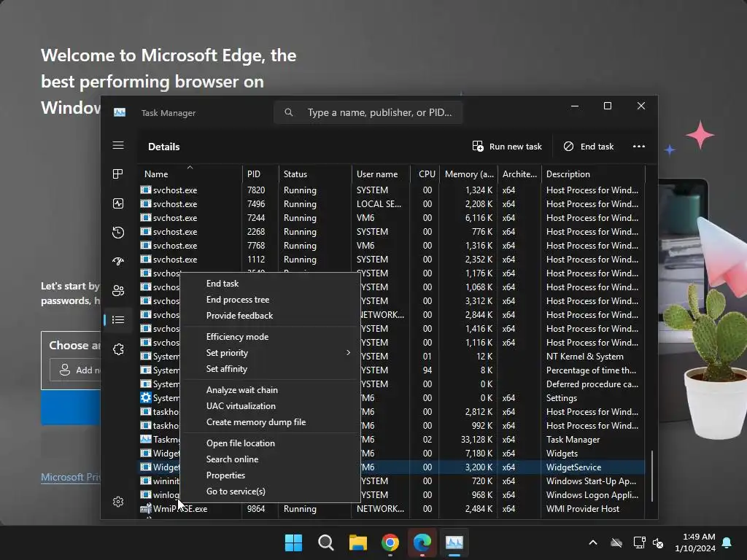The width and height of the screenshot is (747, 560).
Task: Open the Task Manager hamburger navigation menu
Action: (118, 145)
